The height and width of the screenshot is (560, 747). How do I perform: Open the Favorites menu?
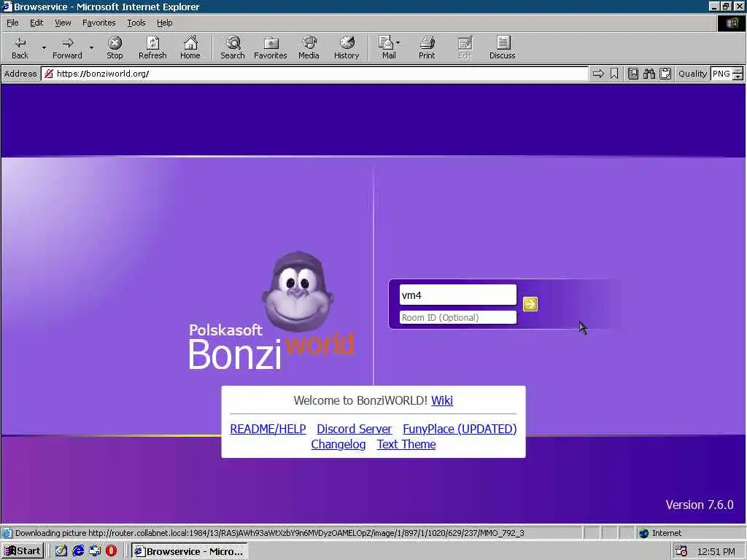(x=98, y=23)
